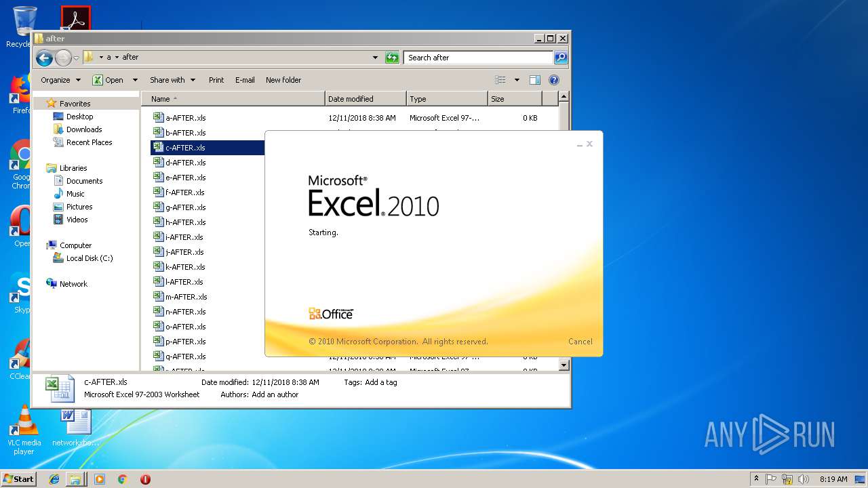Click the Explorer Back navigation arrow
This screenshot has height=488, width=868.
[x=44, y=58]
